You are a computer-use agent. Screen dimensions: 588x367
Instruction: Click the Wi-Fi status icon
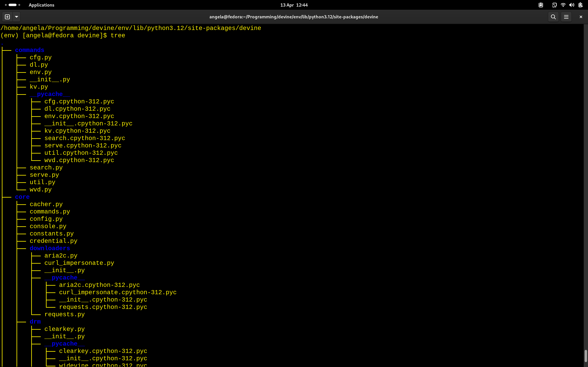pos(563,5)
